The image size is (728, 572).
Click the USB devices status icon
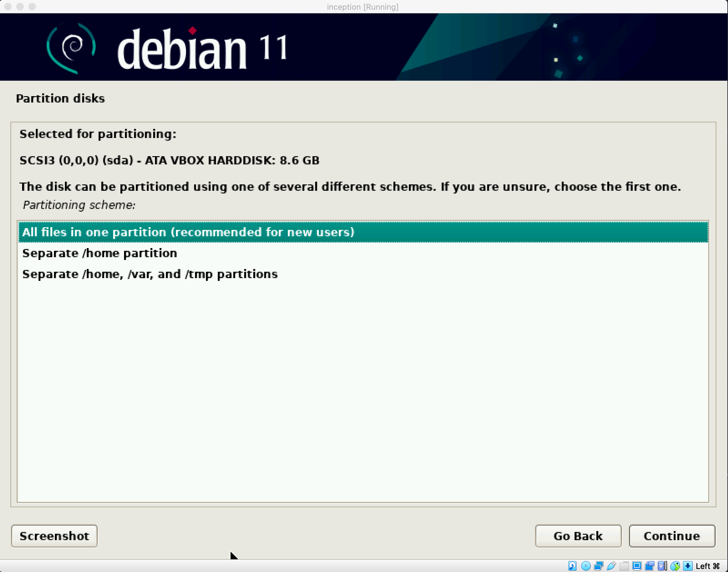611,566
